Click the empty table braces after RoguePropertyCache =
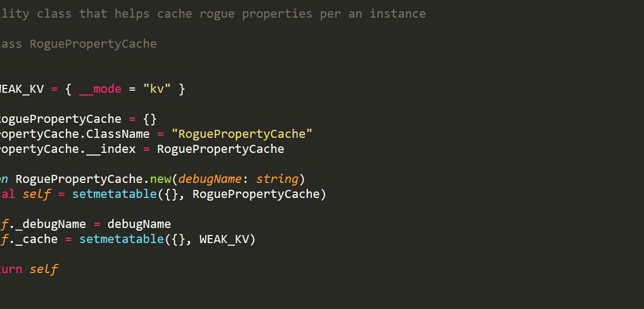Image resolution: width=644 pixels, height=309 pixels. 150,119
